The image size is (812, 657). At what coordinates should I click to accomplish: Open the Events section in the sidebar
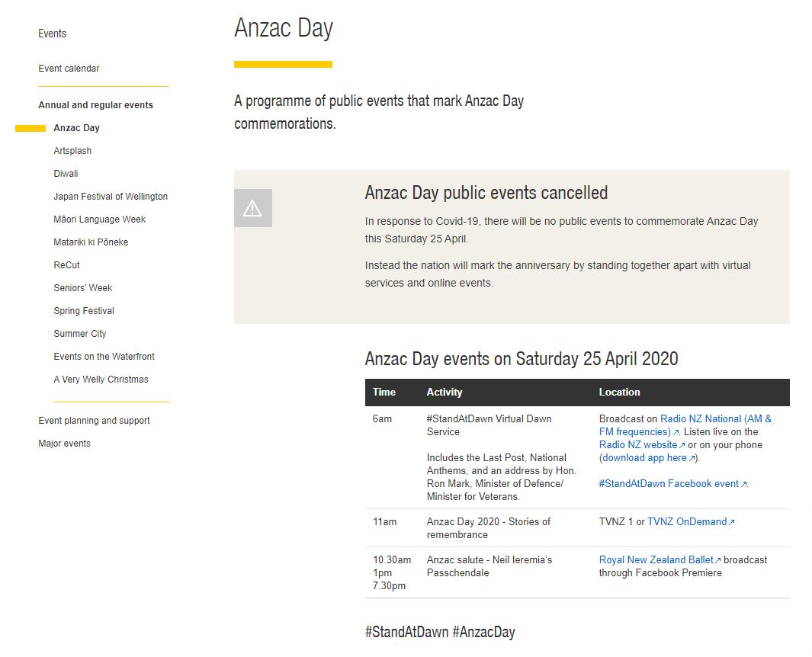point(52,34)
